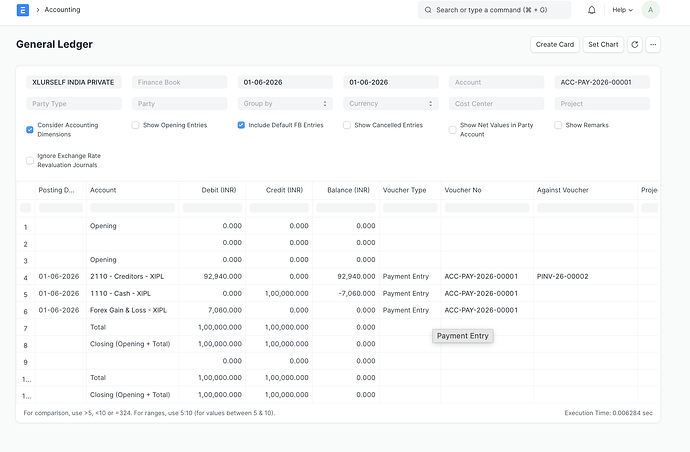The width and height of the screenshot is (690, 452).
Task: Click the Execution Time status text
Action: (609, 413)
